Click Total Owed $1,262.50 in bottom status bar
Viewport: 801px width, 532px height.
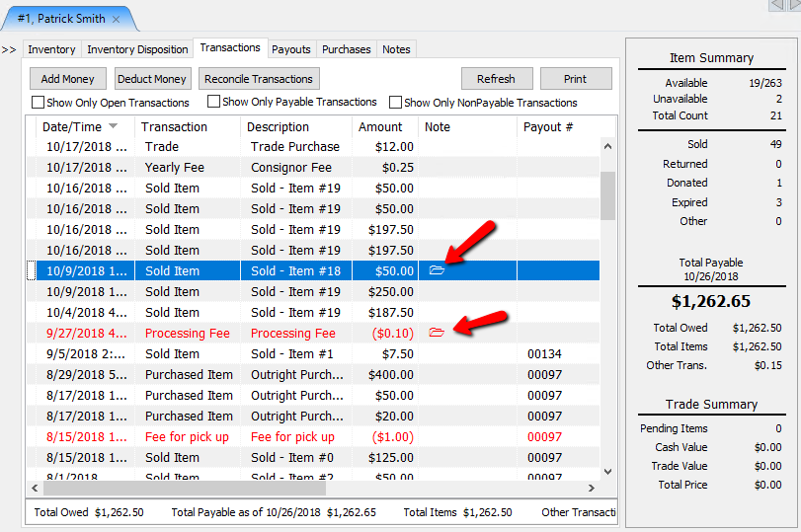point(89,512)
